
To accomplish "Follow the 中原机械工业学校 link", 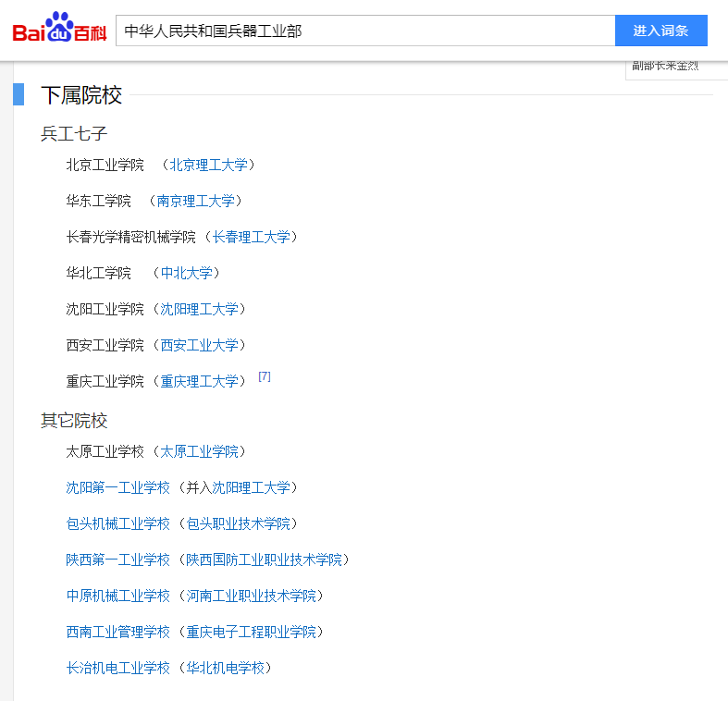I will coord(117,596).
